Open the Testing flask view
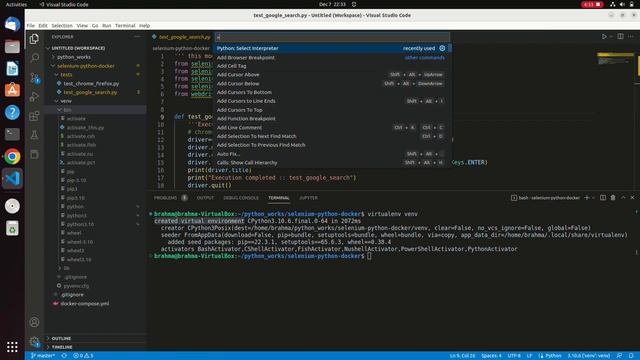This screenshot has height=360, width=640. point(35,135)
